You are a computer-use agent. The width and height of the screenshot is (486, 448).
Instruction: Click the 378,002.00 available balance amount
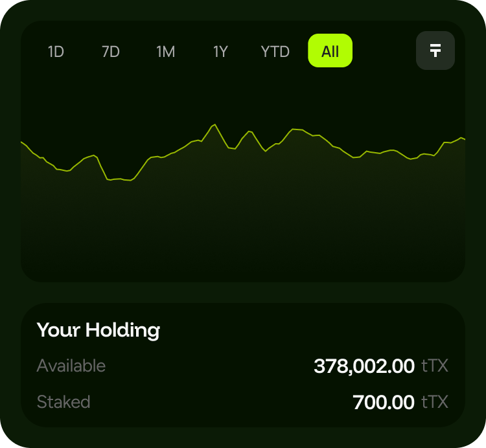click(x=364, y=366)
